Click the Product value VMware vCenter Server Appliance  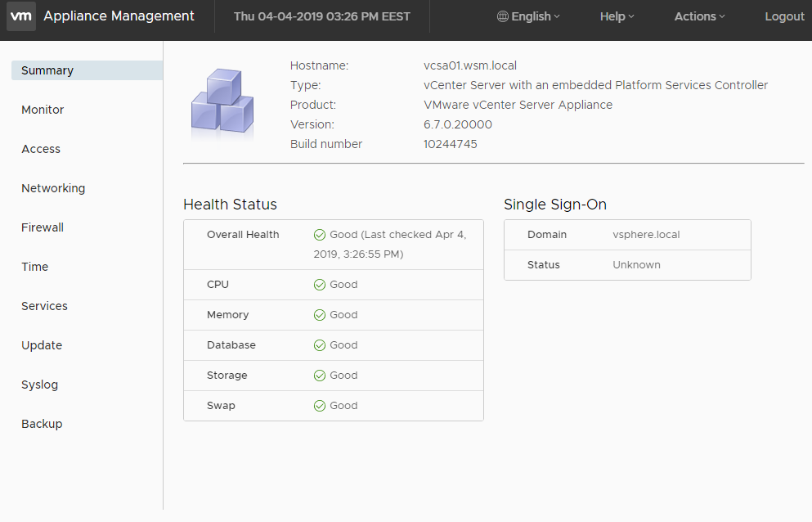tap(518, 106)
